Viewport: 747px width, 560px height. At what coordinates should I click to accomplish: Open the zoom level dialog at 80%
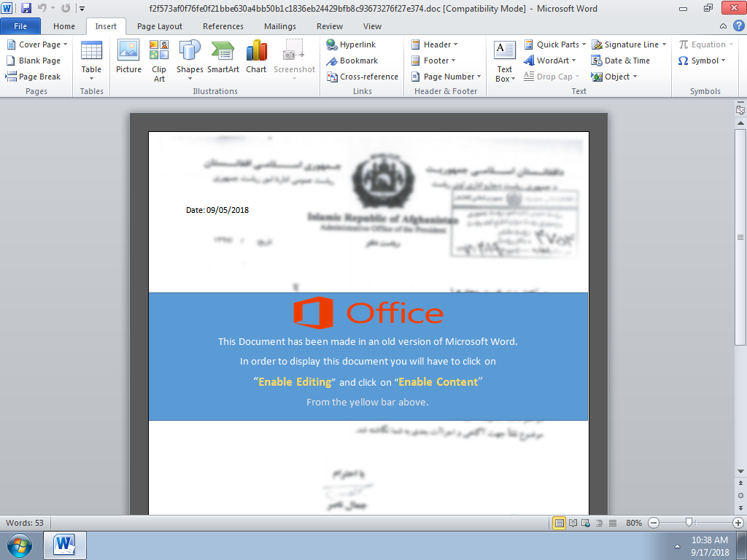pyautogui.click(x=634, y=523)
